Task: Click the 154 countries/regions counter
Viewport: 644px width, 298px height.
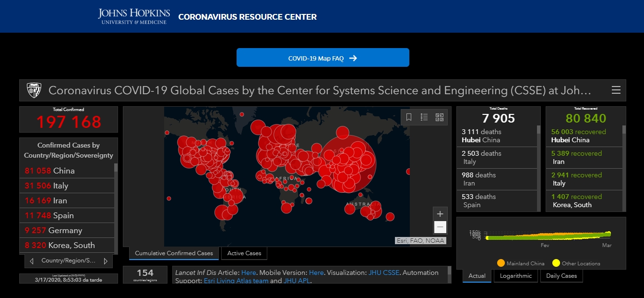Action: pos(145,274)
